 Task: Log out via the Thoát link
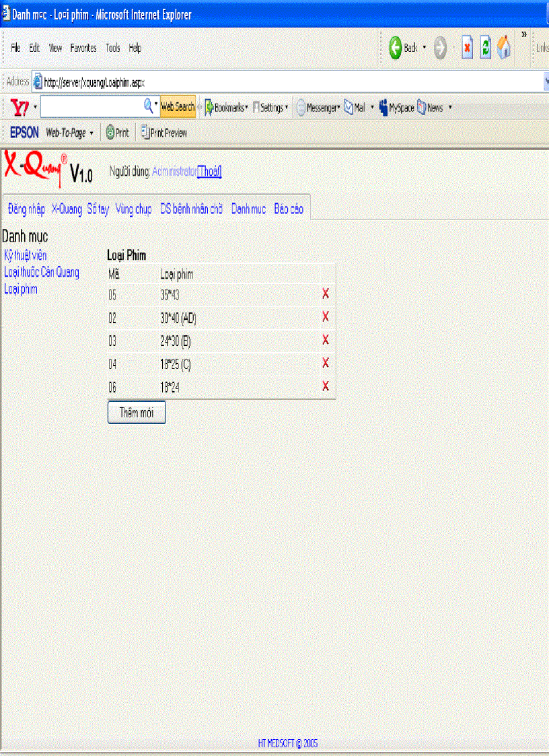tap(209, 172)
